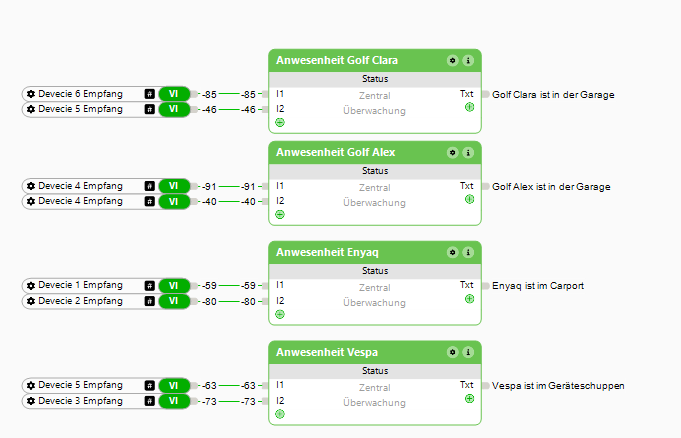Expand inputs with Vespa block's left plus circle

280,414
